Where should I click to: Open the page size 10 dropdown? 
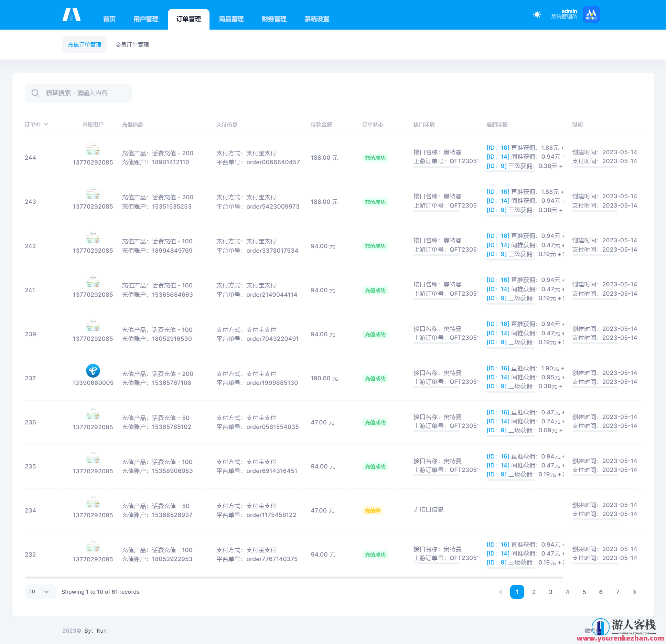coord(40,592)
